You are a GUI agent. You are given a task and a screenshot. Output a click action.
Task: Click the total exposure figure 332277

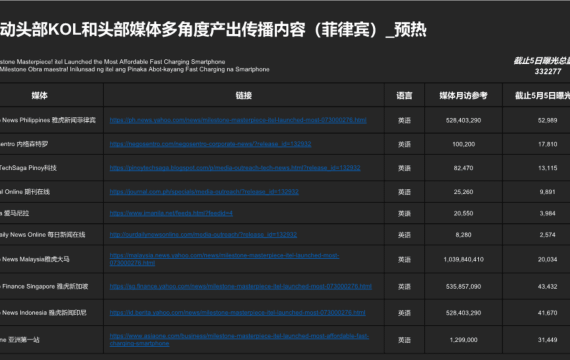(x=548, y=72)
